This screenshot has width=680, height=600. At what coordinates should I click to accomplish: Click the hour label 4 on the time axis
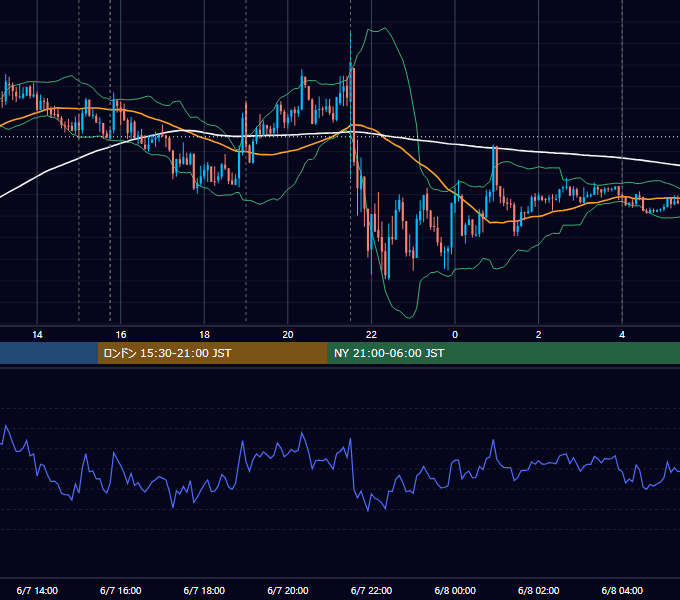point(622,334)
